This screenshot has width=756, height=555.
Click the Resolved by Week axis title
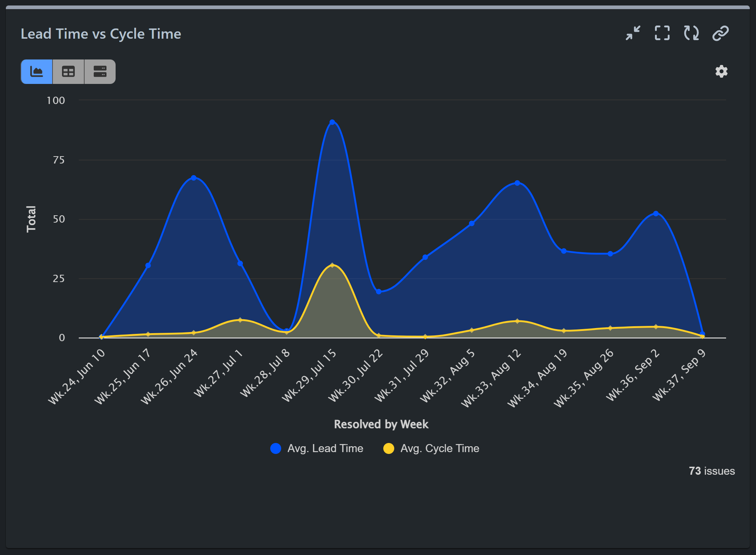381,424
